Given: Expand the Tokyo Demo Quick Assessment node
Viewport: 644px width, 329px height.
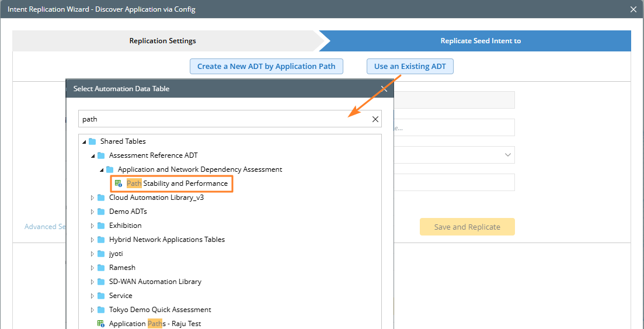Looking at the screenshot, I should [x=92, y=310].
